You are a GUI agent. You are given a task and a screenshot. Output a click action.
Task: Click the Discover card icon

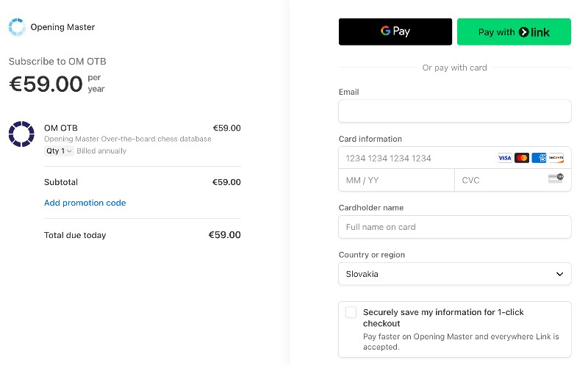point(556,158)
